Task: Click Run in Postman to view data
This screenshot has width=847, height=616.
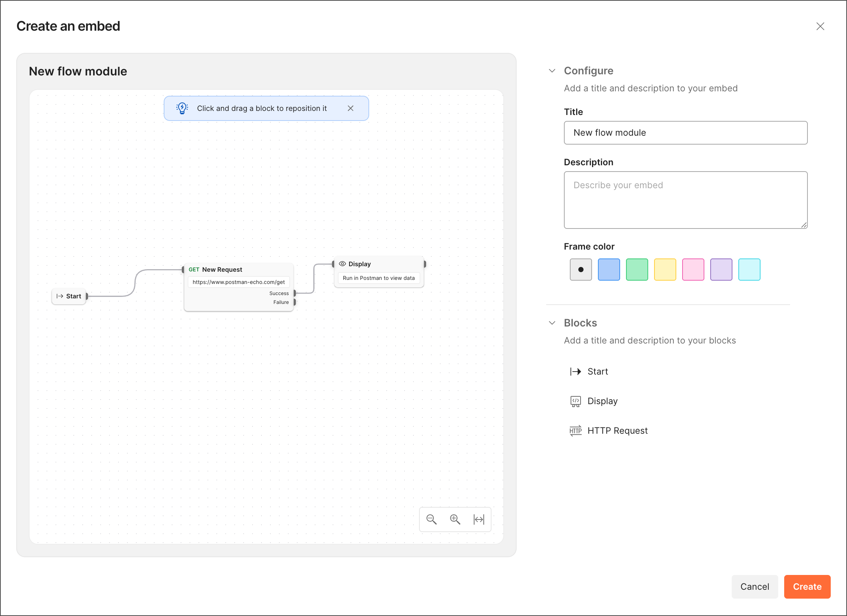Action: (378, 278)
